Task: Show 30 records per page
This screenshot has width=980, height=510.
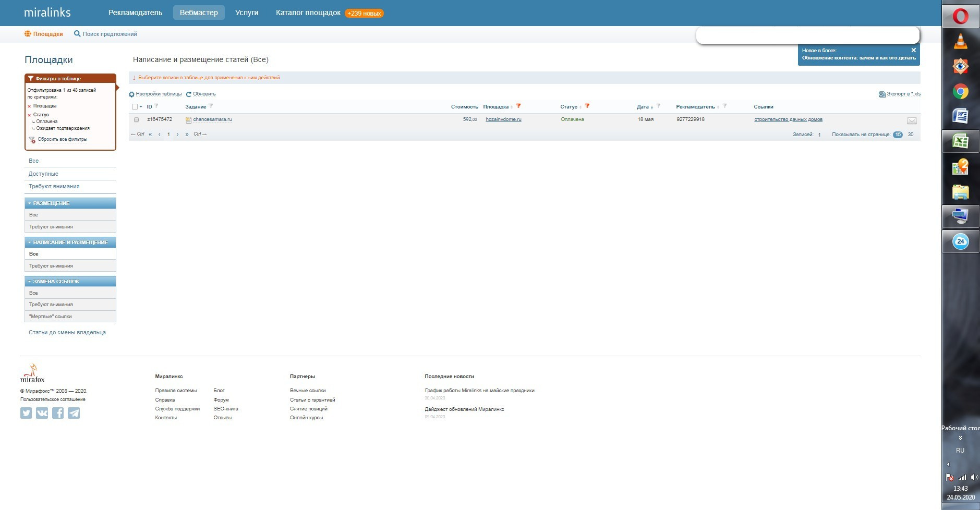Action: 911,135
